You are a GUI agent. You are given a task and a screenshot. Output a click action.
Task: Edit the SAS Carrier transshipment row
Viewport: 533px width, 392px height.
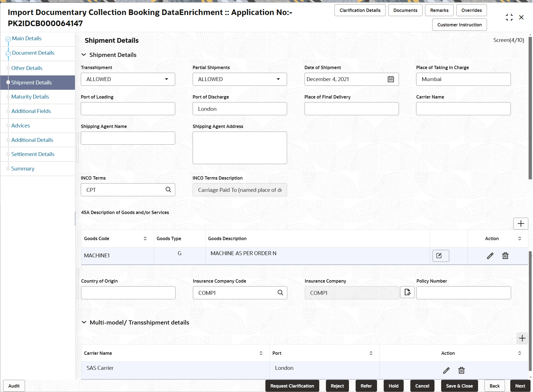tap(446, 370)
